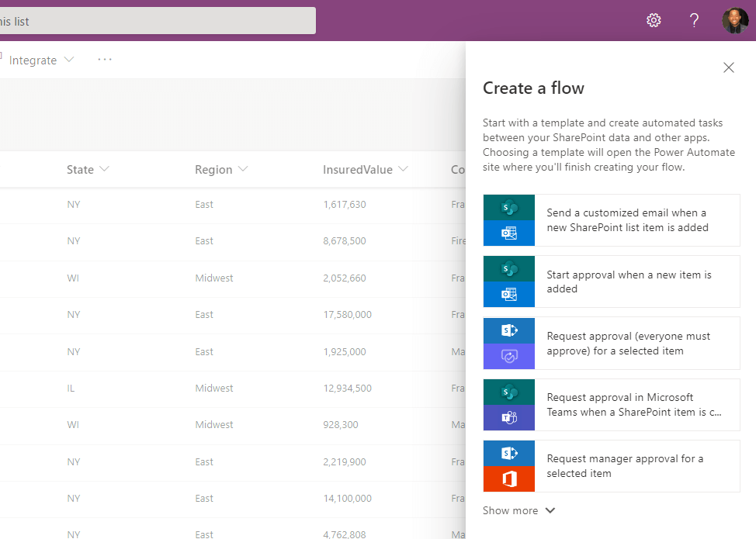The width and height of the screenshot is (756, 539).
Task: Expand the Show more chevron
Action: (x=550, y=510)
